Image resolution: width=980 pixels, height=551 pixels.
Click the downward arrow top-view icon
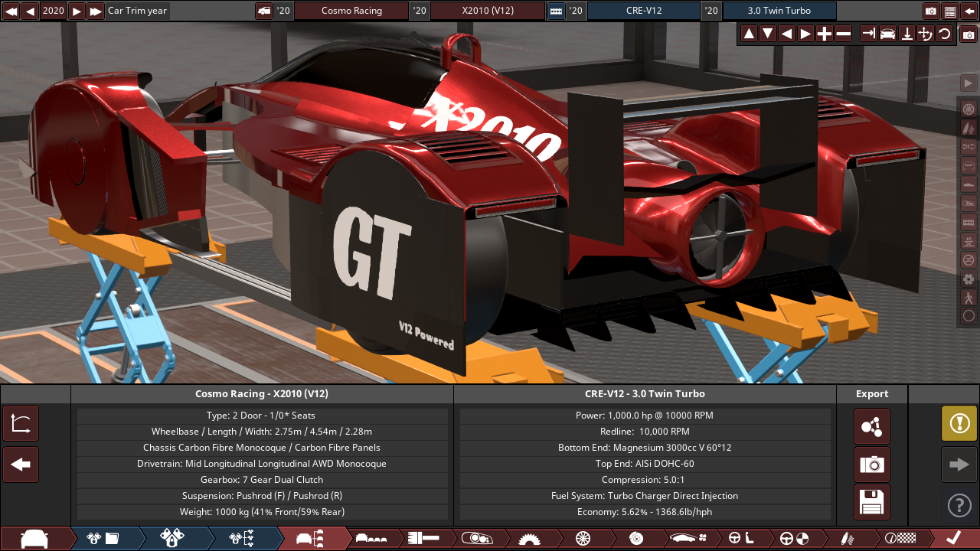[907, 34]
